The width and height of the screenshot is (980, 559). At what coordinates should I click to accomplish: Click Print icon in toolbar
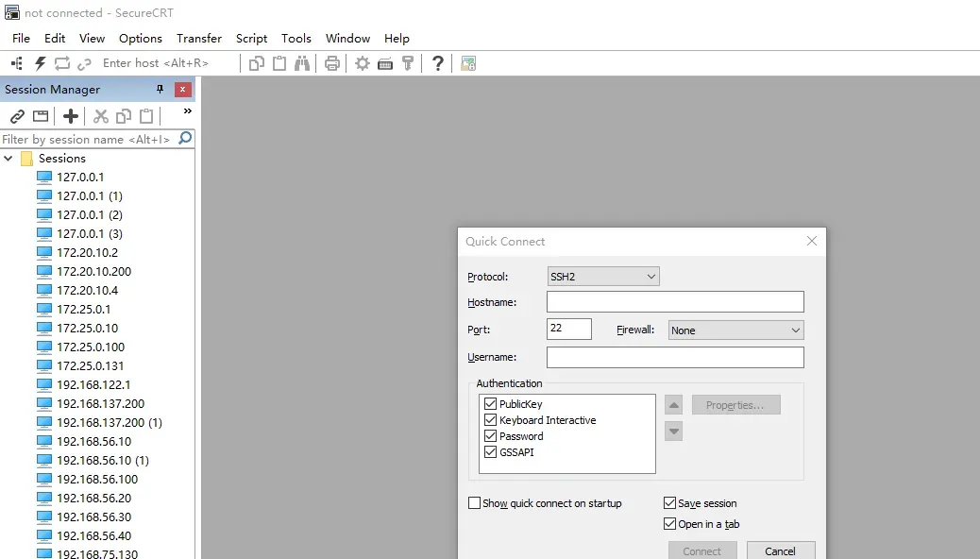pyautogui.click(x=332, y=63)
